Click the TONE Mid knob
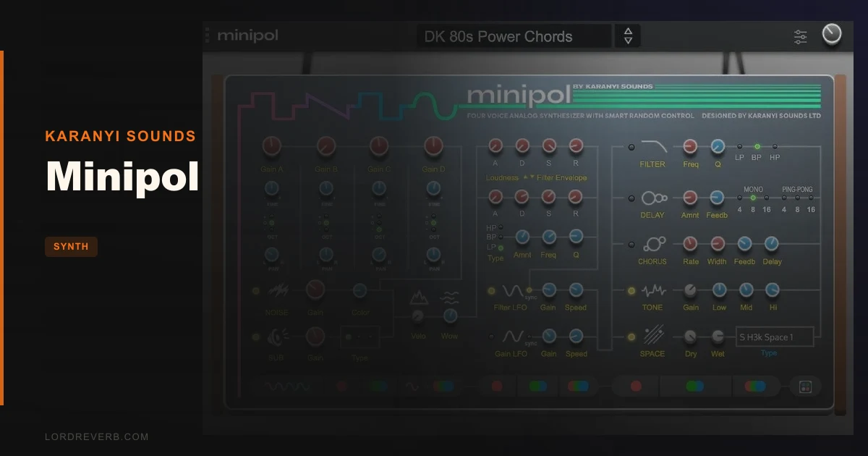The width and height of the screenshot is (868, 456). [x=746, y=291]
